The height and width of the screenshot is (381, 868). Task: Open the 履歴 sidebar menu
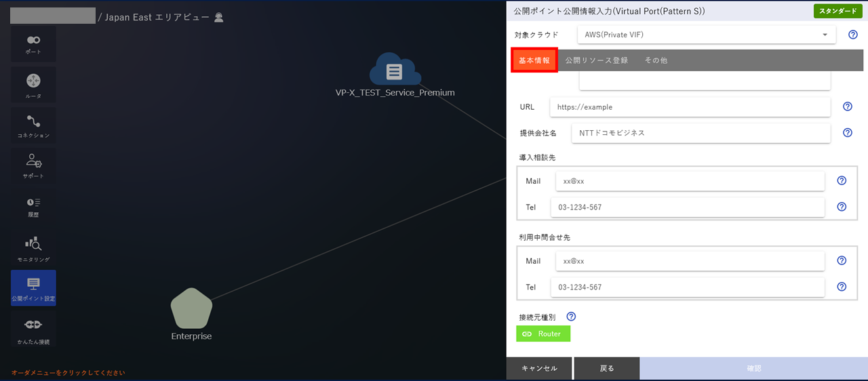pos(33,207)
